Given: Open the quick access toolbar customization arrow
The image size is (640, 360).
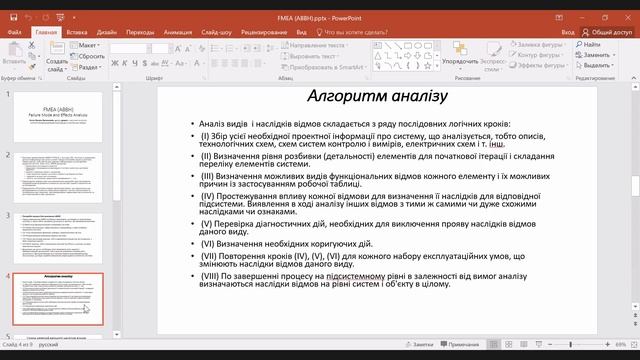Looking at the screenshot, I should coord(74,18).
